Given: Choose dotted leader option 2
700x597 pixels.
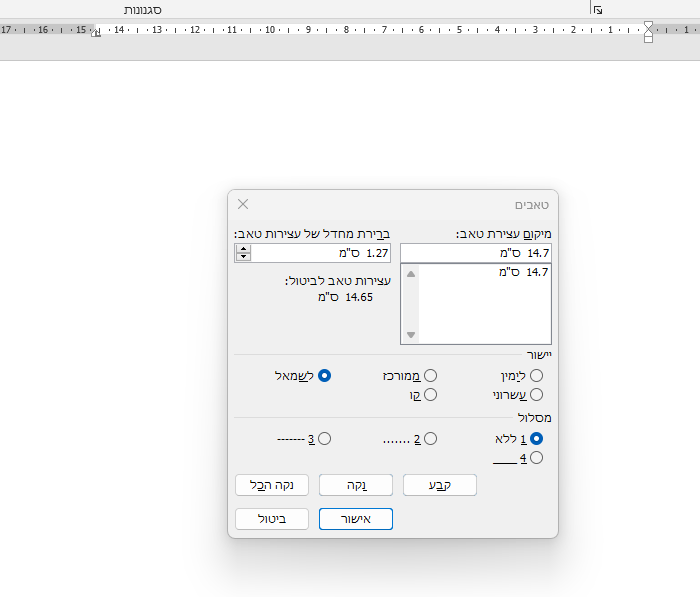Looking at the screenshot, I should coord(430,438).
